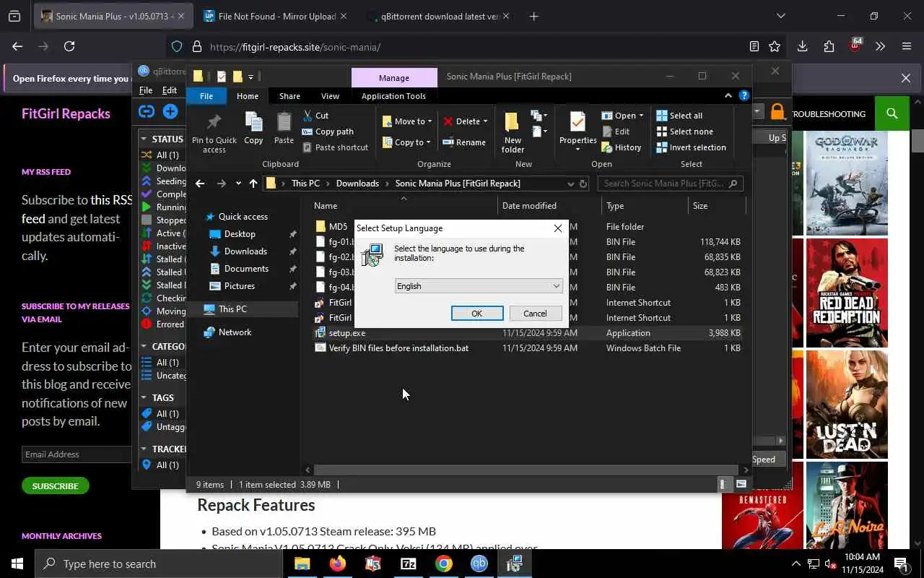Image resolution: width=924 pixels, height=578 pixels.
Task: Click the Email Address field
Action: coord(77,454)
